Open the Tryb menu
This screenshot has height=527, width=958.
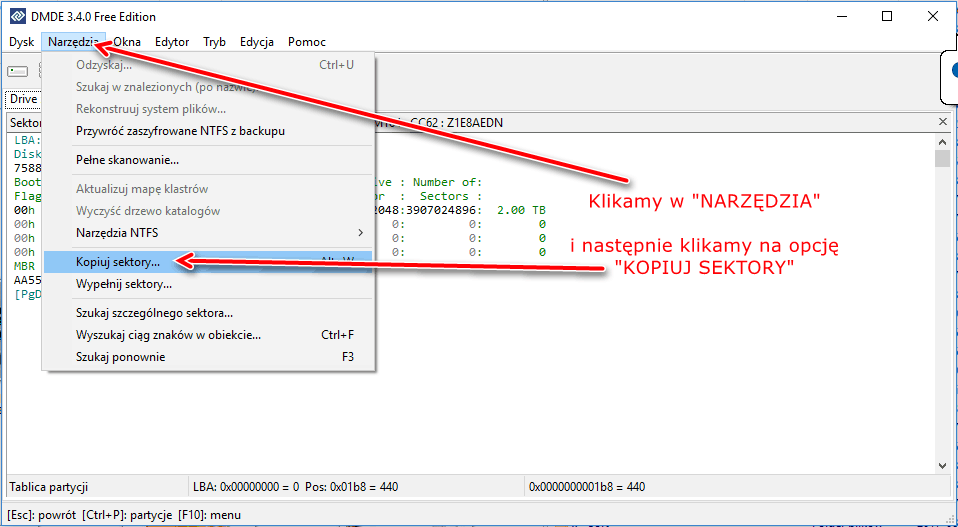(214, 42)
